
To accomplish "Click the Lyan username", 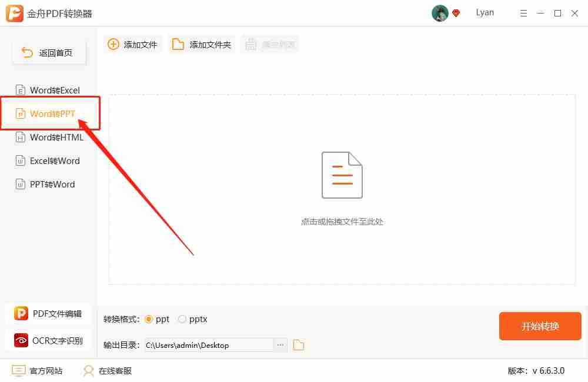I will tap(485, 13).
